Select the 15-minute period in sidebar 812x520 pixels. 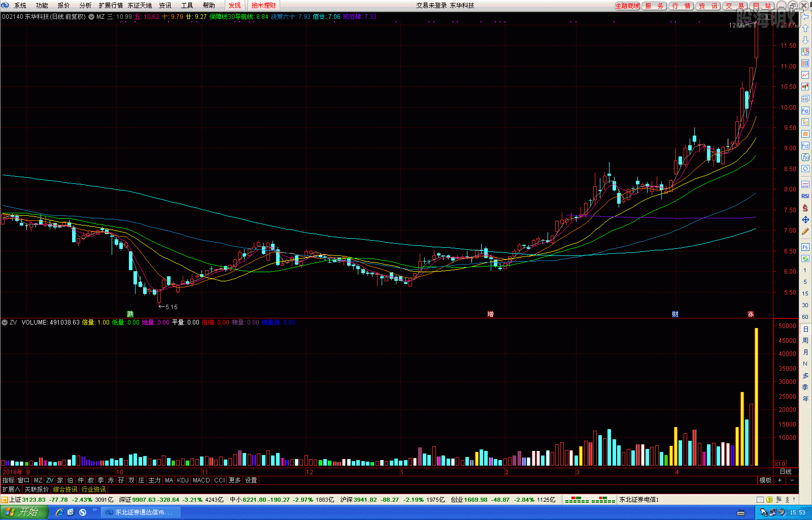[x=805, y=294]
